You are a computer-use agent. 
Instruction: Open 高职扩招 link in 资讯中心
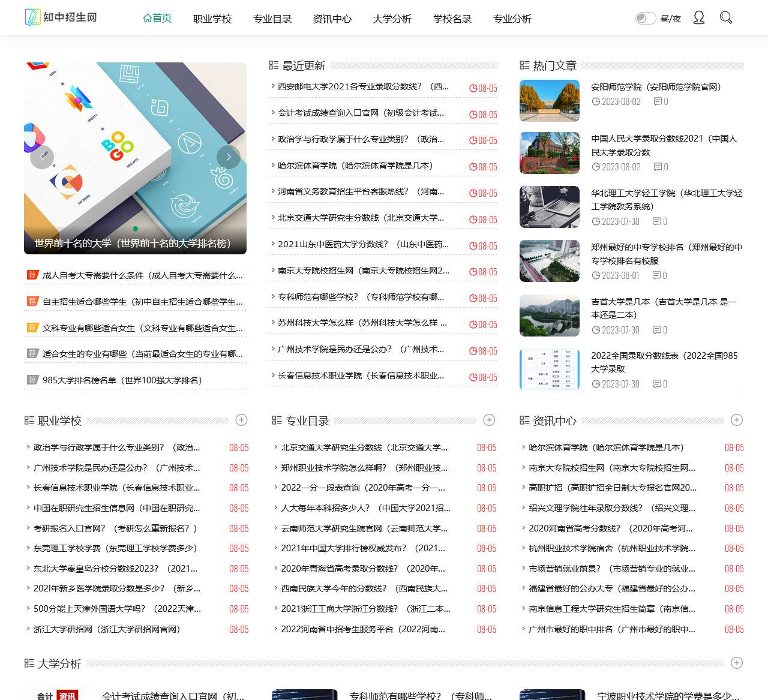tap(613, 488)
